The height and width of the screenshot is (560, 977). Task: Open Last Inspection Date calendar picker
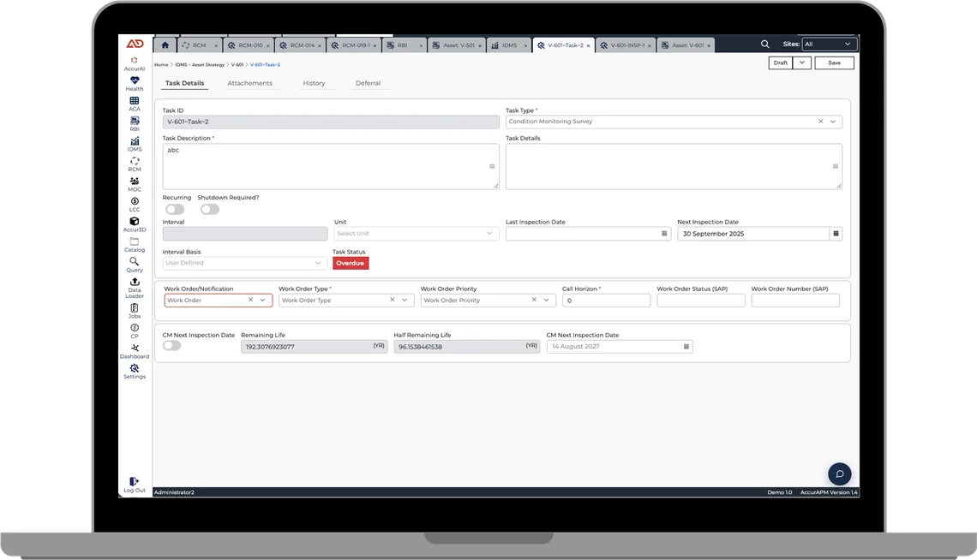pos(664,234)
